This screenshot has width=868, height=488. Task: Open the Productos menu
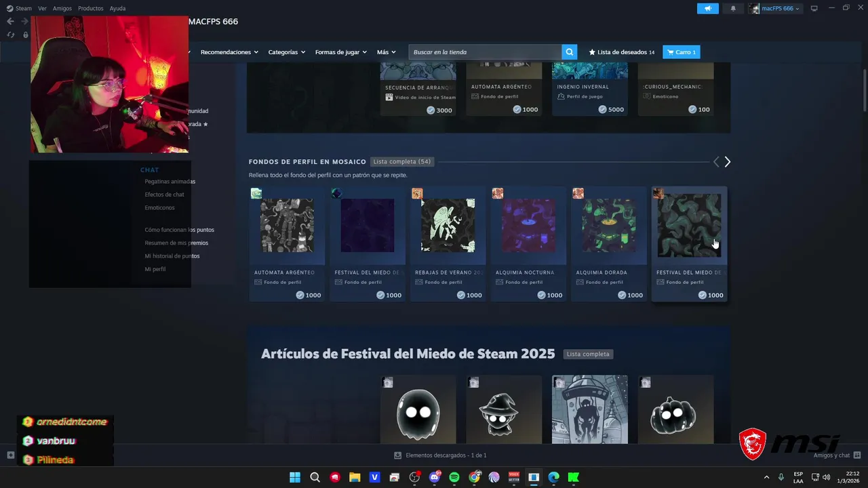91,8
